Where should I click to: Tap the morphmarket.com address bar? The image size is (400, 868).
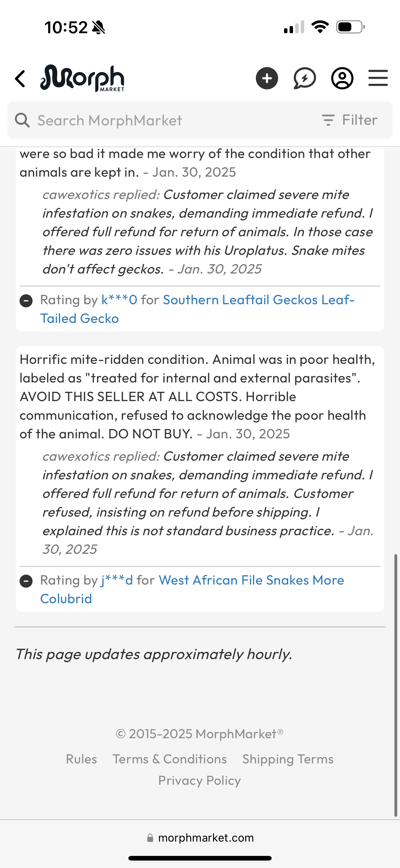coord(200,838)
